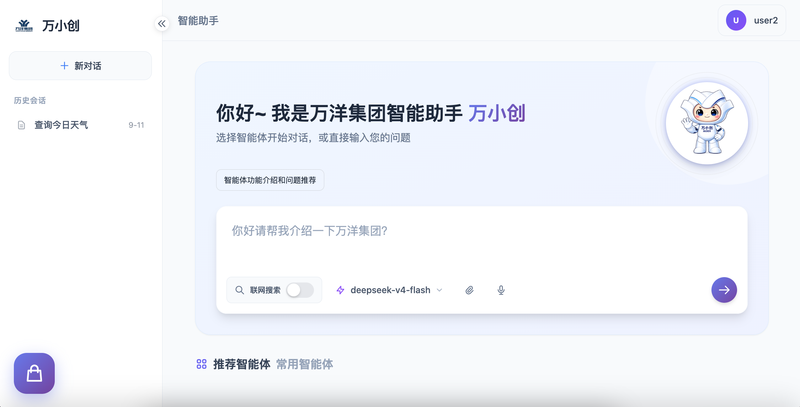The height and width of the screenshot is (407, 800).
Task: Send message with purple arrow button
Action: (x=724, y=290)
